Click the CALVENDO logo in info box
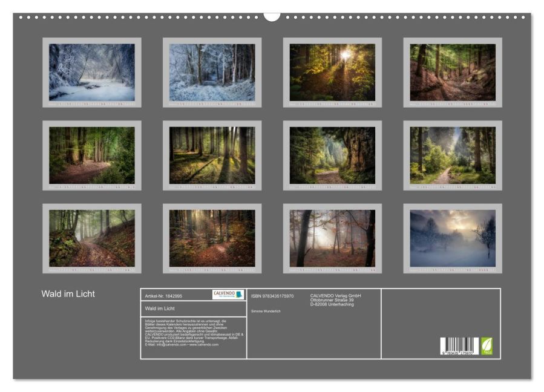The width and height of the screenshot is (544, 392). click(228, 295)
